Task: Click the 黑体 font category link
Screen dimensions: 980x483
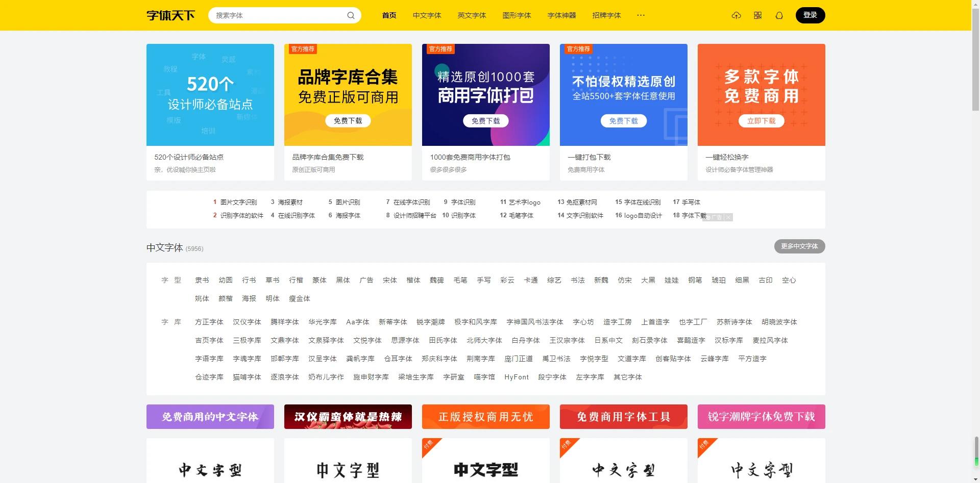Action: [343, 280]
